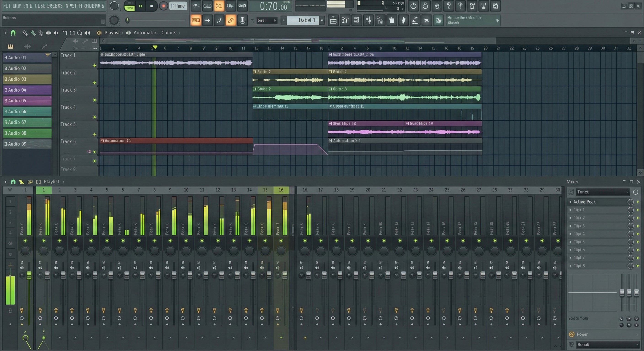The height and width of the screenshot is (351, 644).
Task: Select the pencil draw tool in playlist
Action: coord(25,33)
